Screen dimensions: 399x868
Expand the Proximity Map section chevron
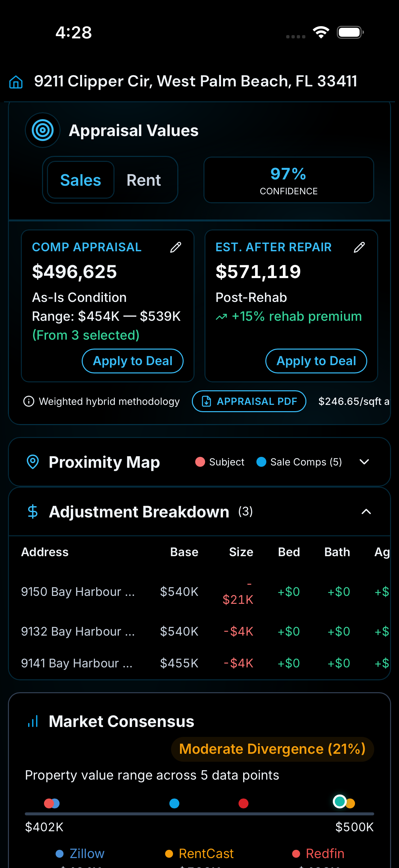pyautogui.click(x=364, y=461)
